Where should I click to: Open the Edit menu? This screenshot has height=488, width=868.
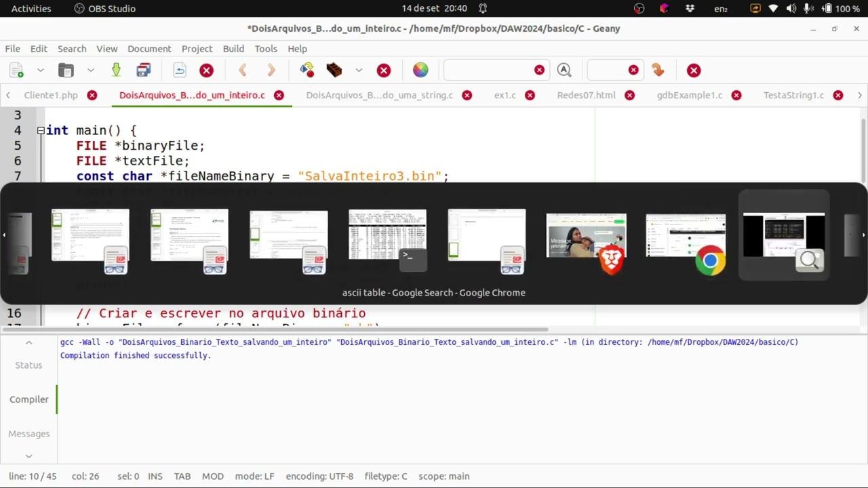[x=39, y=49]
